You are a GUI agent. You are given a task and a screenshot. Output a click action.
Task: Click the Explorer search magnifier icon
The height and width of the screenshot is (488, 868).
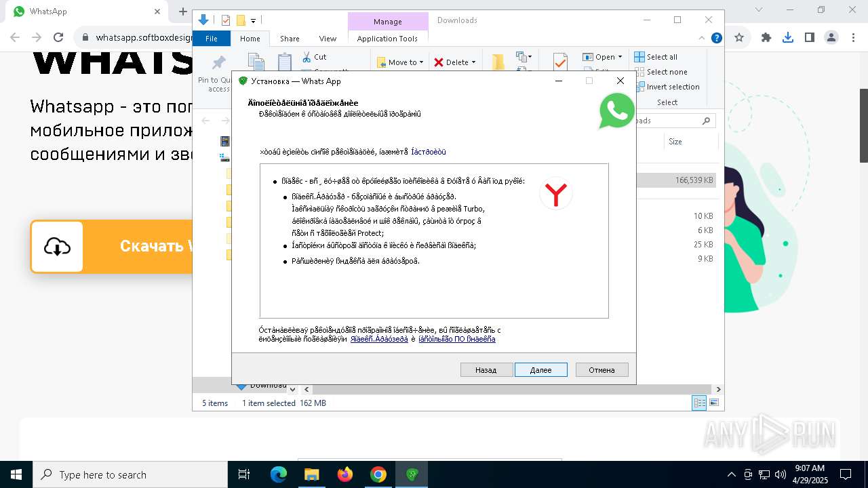[x=706, y=121]
